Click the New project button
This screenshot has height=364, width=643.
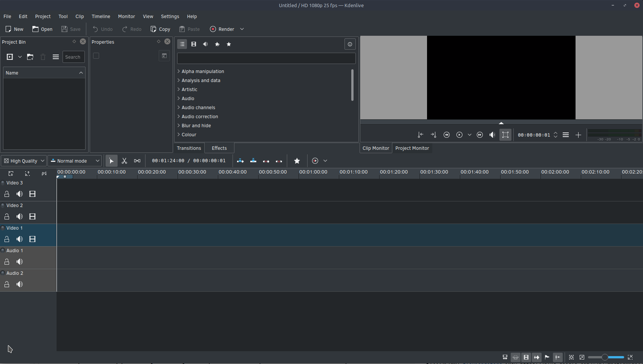point(14,29)
